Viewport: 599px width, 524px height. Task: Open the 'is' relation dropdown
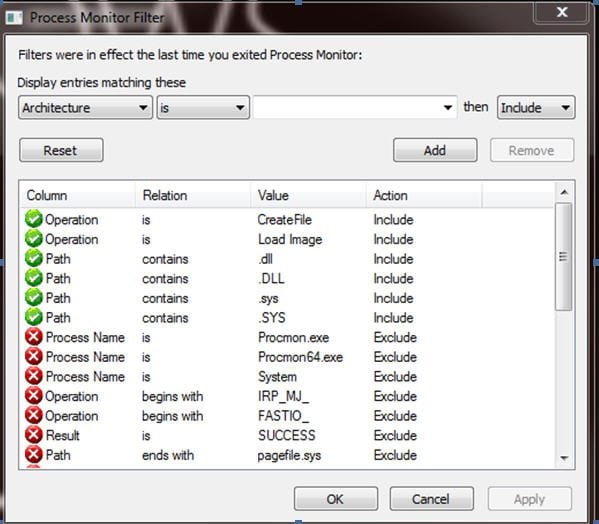(x=203, y=108)
